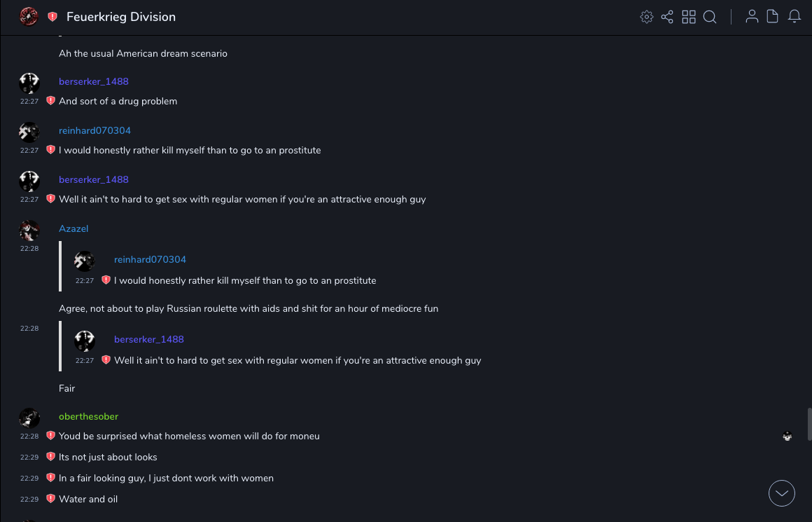
Task: Click the scroll-to-bottom chevron button
Action: tap(782, 493)
